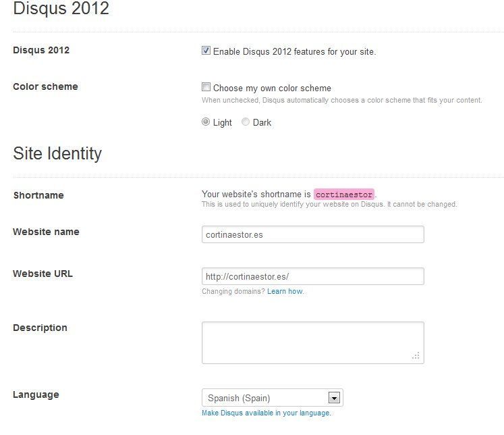
Task: Click the Dark label text
Action: 262,122
